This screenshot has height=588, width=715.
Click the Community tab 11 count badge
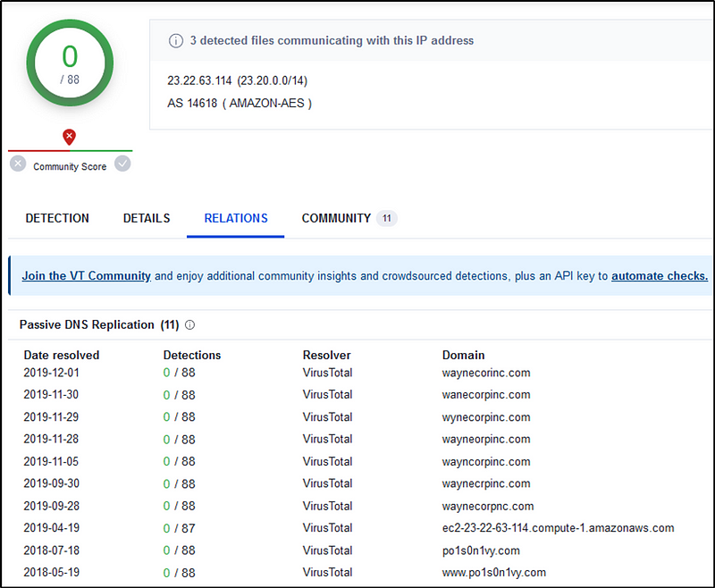(x=386, y=218)
